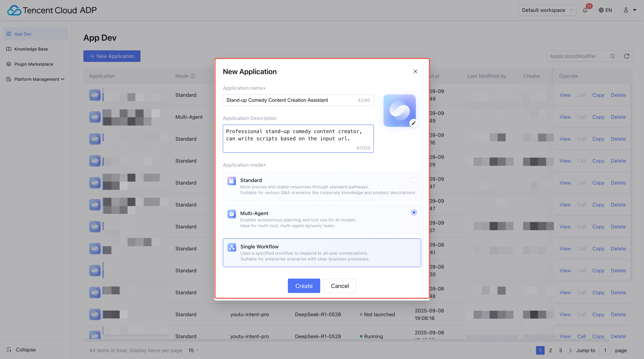Image resolution: width=644 pixels, height=359 pixels.
Task: Open Knowledge Base in sidebar
Action: click(x=31, y=49)
